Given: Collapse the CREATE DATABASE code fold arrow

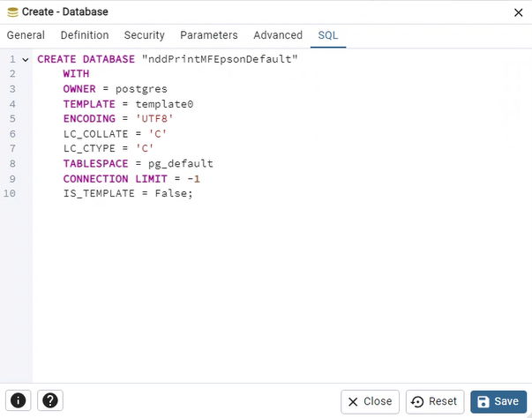Looking at the screenshot, I should click(26, 59).
